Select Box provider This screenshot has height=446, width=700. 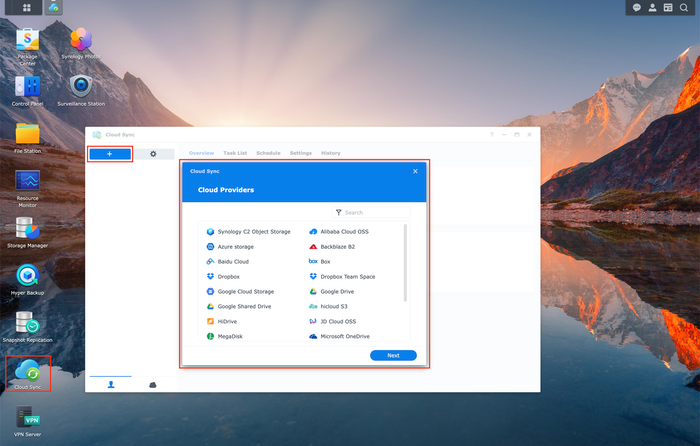tap(320, 262)
